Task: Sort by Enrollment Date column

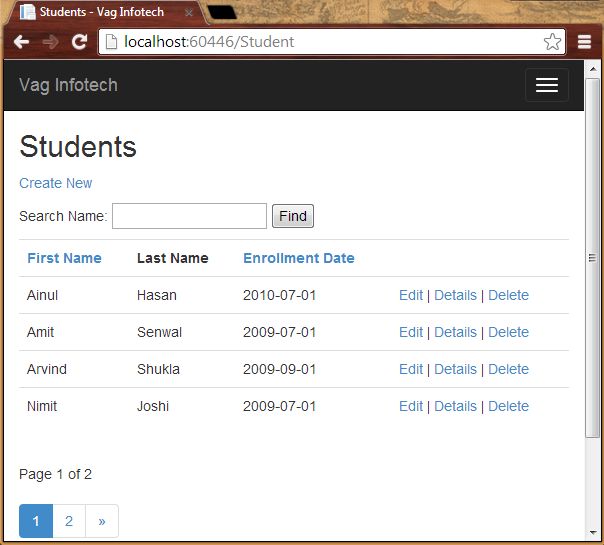Action: 299,258
